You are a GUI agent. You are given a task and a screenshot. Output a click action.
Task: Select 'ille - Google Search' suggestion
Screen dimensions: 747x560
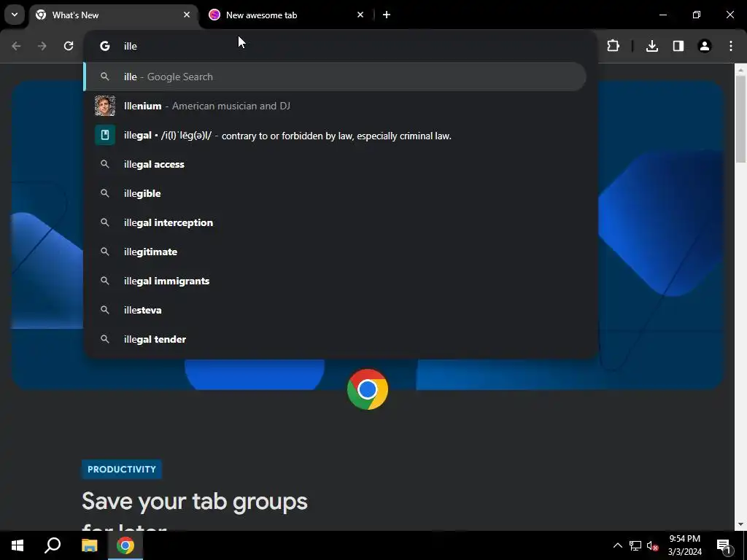point(335,77)
